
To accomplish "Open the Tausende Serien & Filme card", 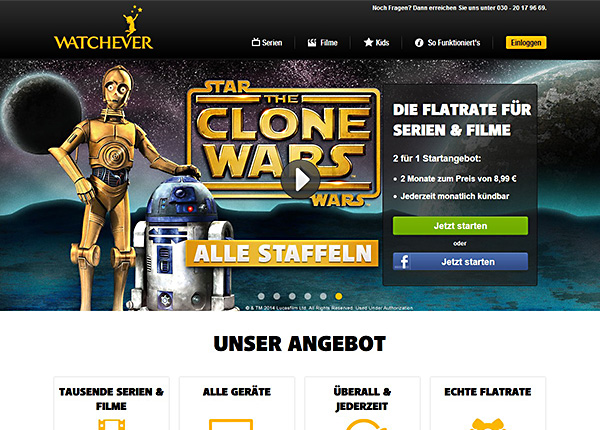I will 111,403.
